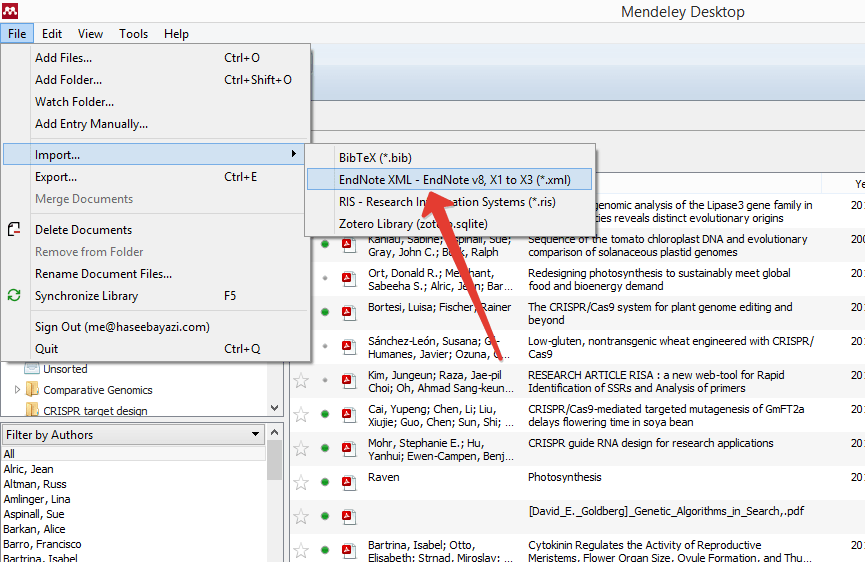Open the Filter by Authors dropdown
Screen dimensions: 865x562
pos(134,435)
